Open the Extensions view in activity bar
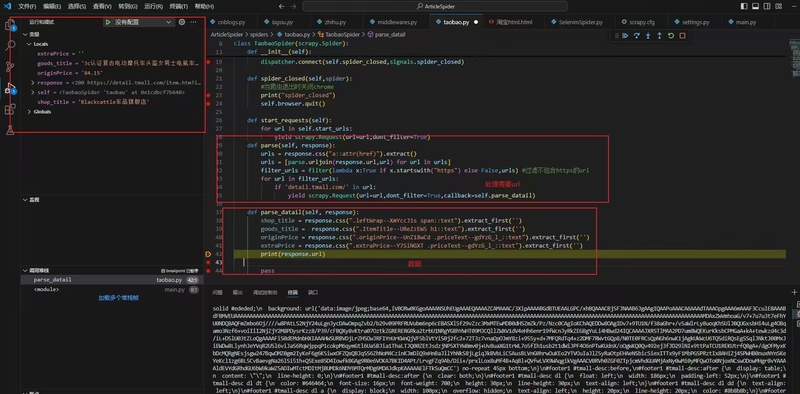800x394 pixels. pos(10,109)
